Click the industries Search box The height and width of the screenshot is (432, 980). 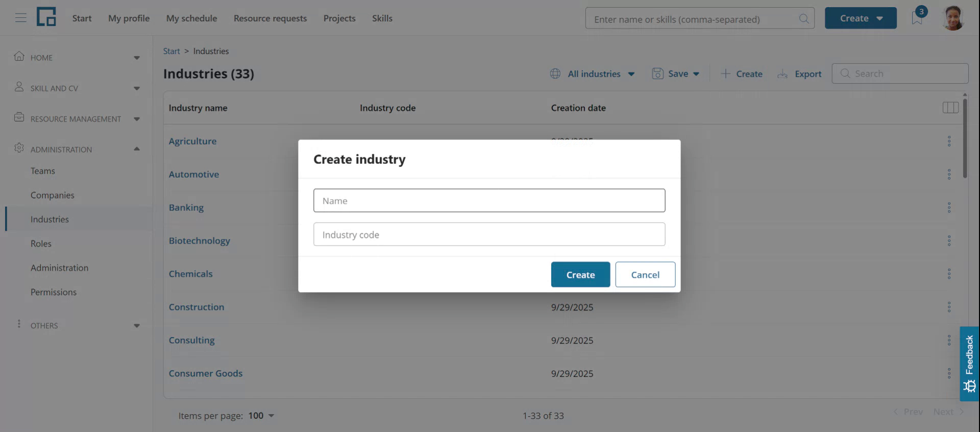[x=900, y=74]
